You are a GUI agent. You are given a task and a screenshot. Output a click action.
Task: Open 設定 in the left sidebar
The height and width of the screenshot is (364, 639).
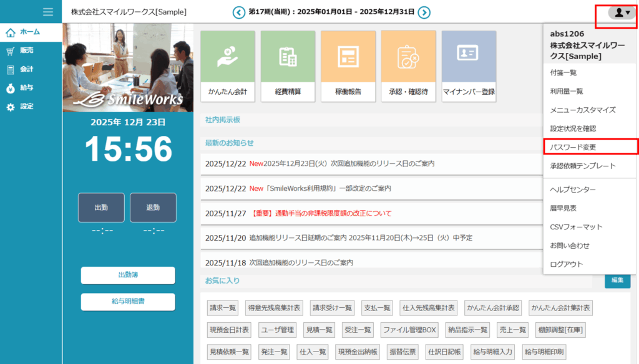coord(26,107)
